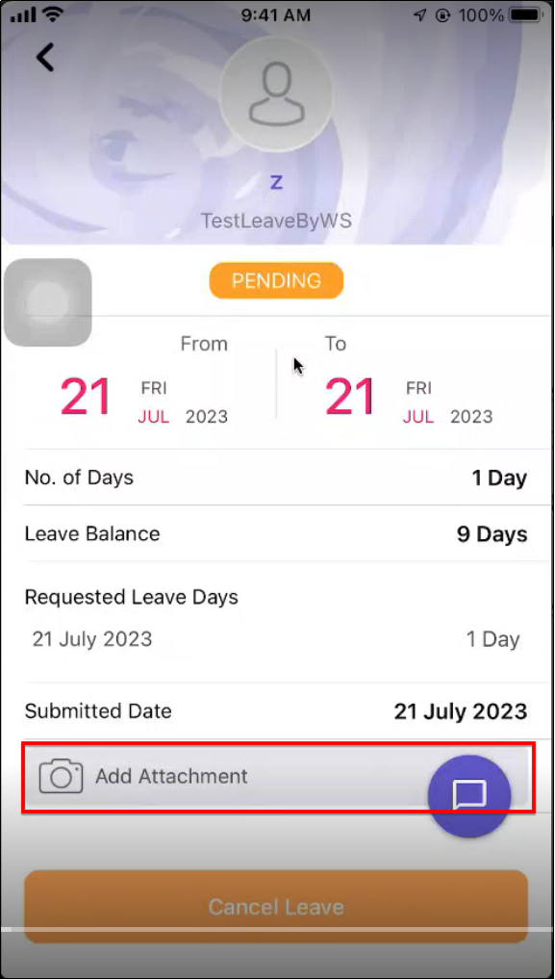Tap the camera icon for attachment

tap(61, 776)
